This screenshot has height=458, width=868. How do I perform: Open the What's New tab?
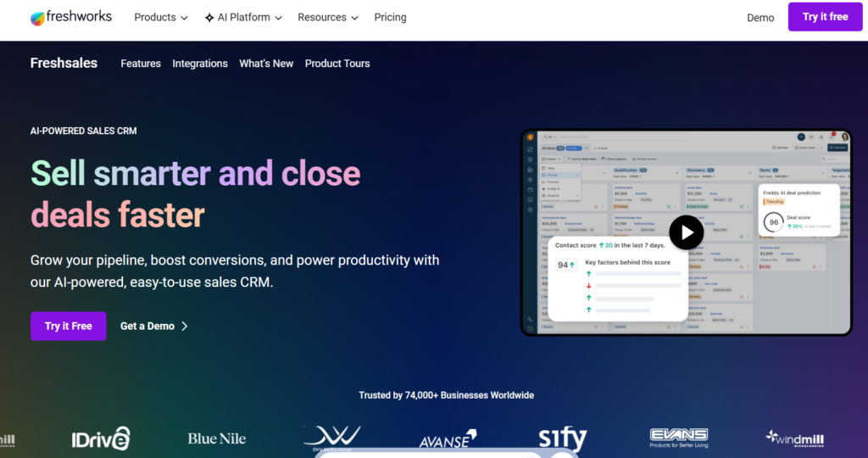click(266, 64)
